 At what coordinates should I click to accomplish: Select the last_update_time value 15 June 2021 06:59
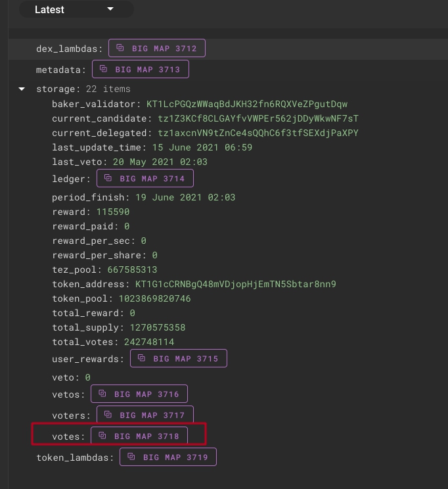coord(202,147)
